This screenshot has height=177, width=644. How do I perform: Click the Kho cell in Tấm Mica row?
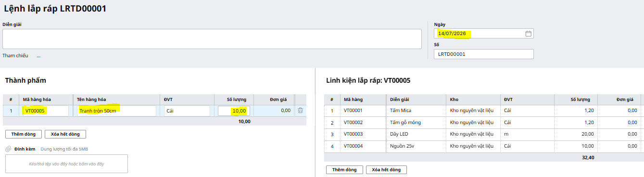pyautogui.click(x=474, y=110)
